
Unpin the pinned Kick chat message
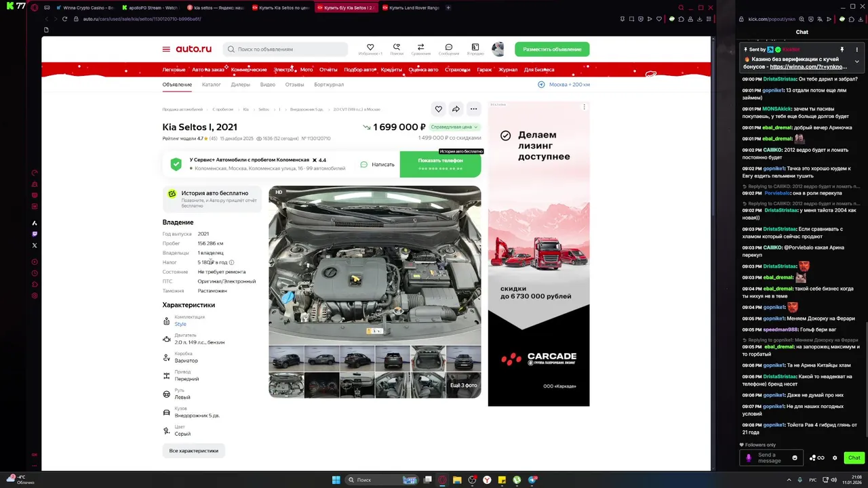point(842,49)
